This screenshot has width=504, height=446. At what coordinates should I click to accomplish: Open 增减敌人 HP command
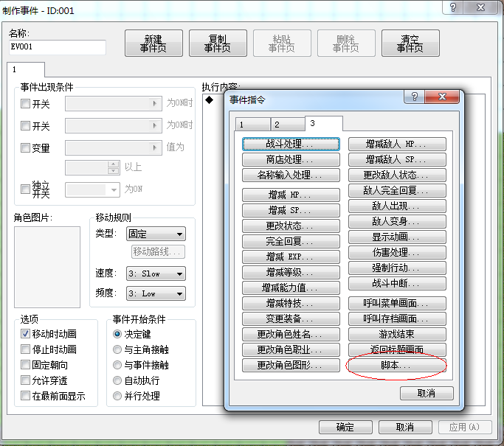pyautogui.click(x=397, y=144)
